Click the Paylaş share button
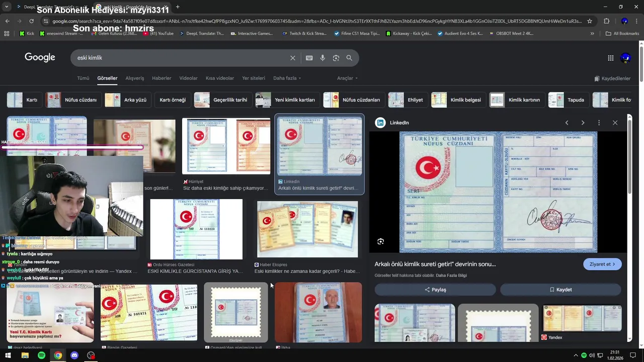Viewport: 644px width, 362px height. pyautogui.click(x=435, y=290)
